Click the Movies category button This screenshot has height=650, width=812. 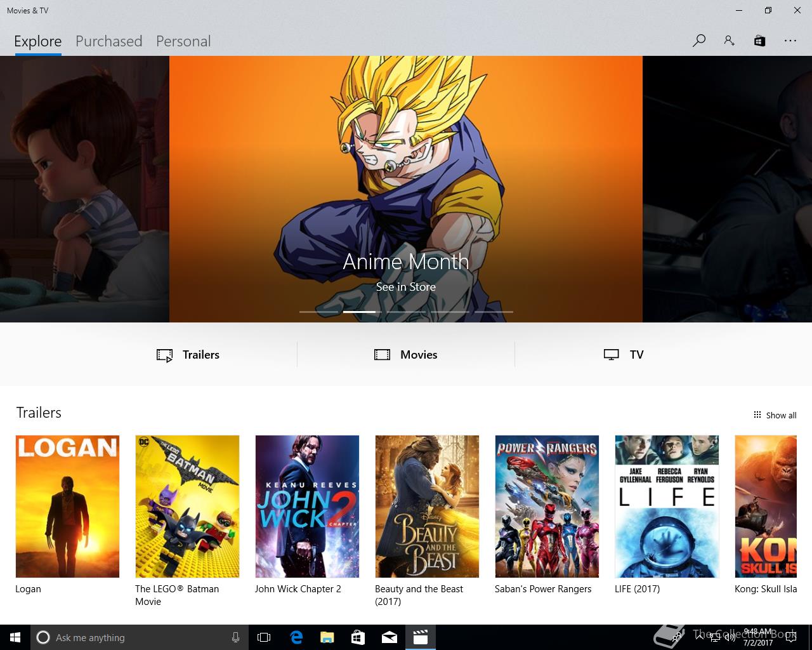coord(406,355)
